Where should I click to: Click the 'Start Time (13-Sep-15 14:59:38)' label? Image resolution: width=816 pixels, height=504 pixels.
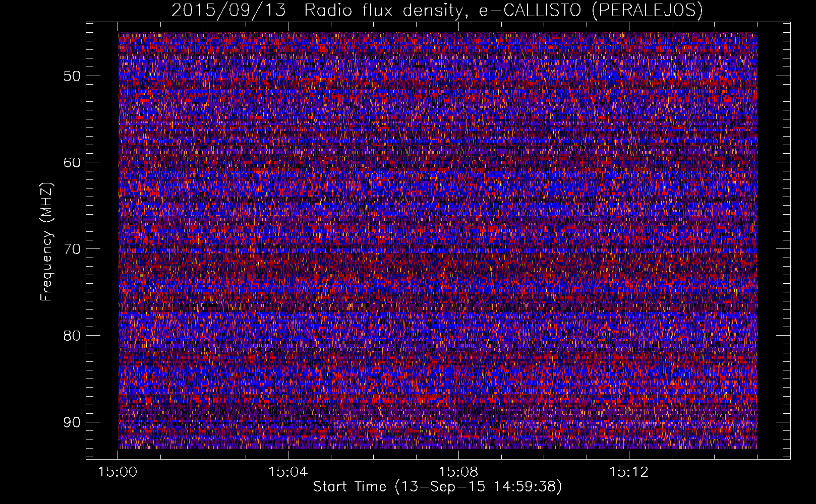(x=437, y=487)
